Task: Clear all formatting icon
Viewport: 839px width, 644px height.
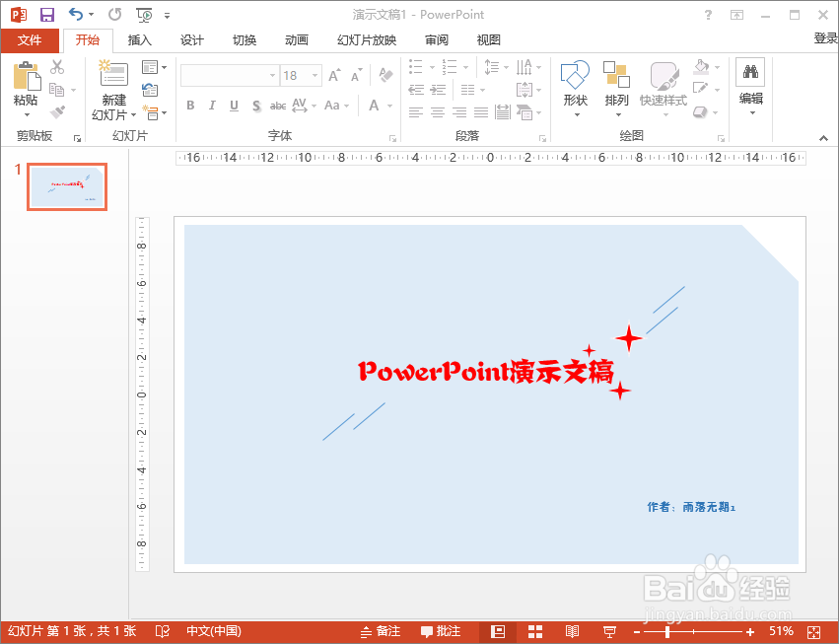Action: pos(385,75)
